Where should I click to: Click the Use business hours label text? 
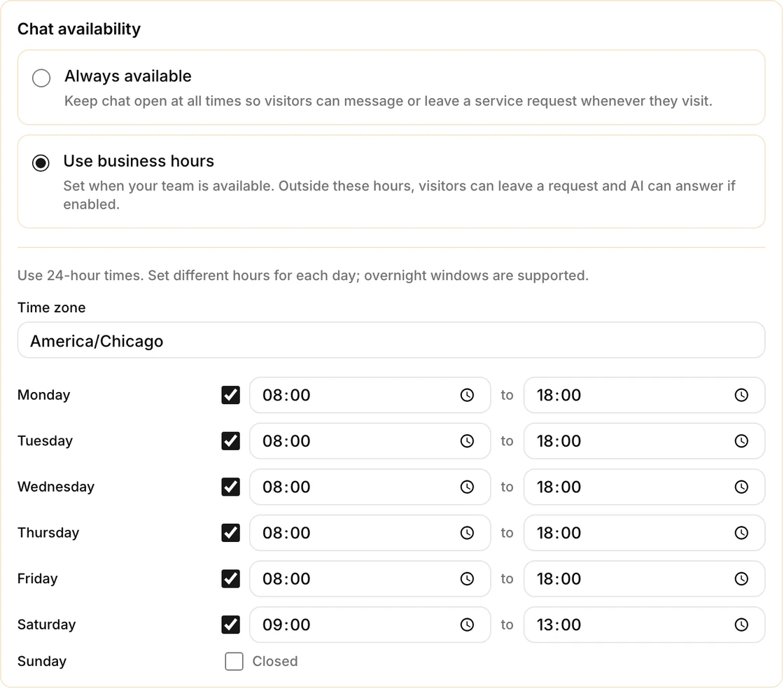139,161
